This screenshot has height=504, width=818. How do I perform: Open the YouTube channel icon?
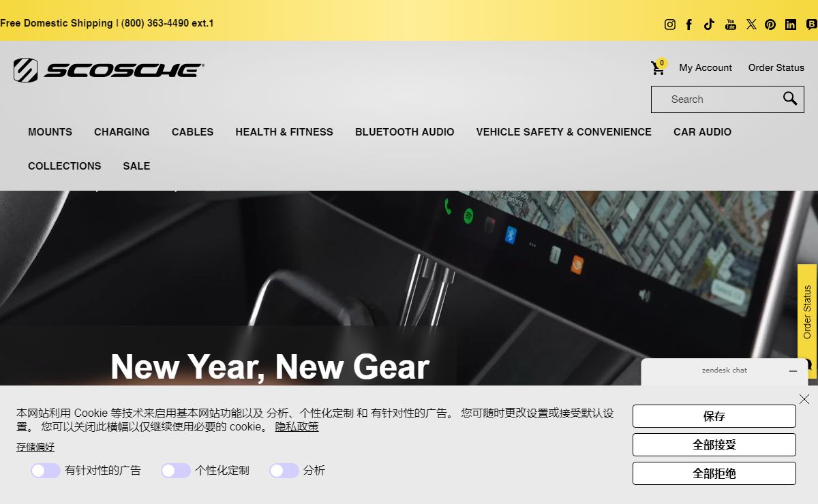731,25
